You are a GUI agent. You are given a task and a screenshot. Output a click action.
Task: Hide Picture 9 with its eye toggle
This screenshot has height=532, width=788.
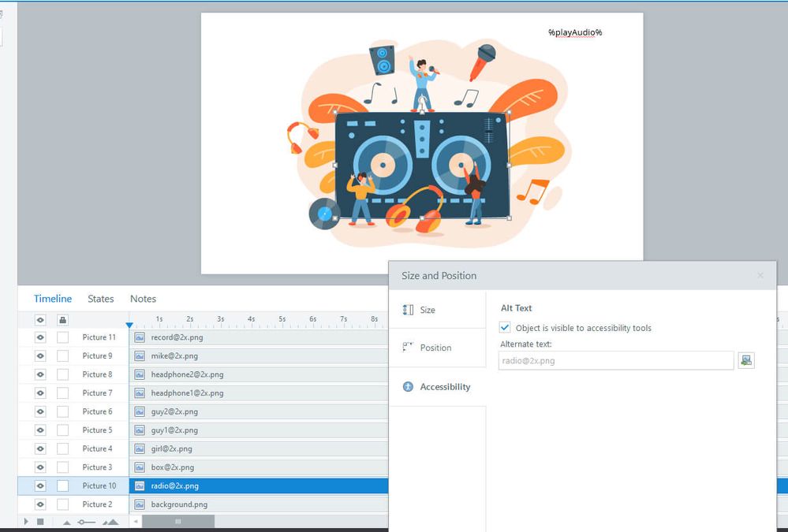pyautogui.click(x=40, y=356)
